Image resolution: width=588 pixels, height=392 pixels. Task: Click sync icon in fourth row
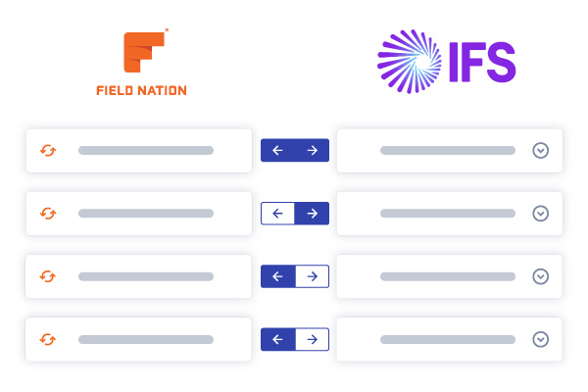pyautogui.click(x=48, y=339)
